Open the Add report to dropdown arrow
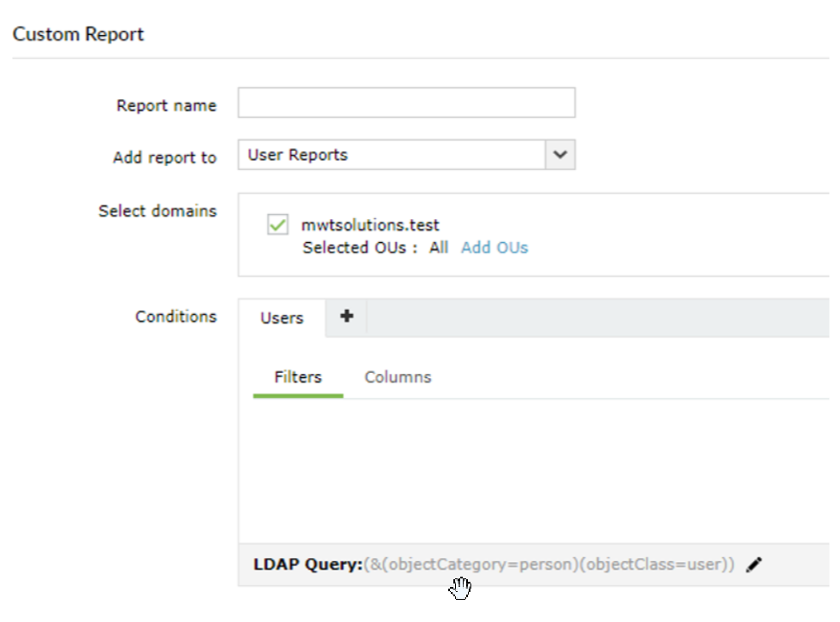Image resolution: width=840 pixels, height=622 pixels. tap(560, 155)
